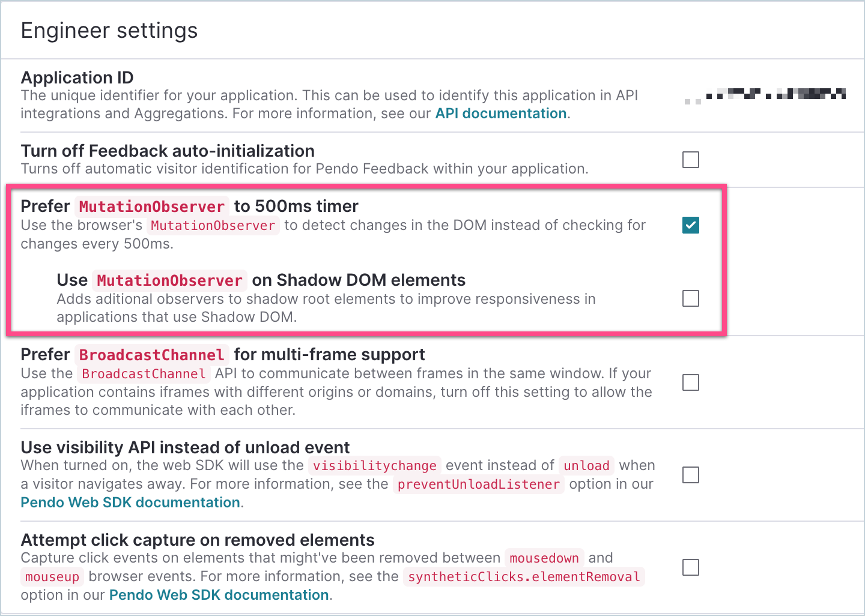Enable MutationObserver on Shadow DOM elements checkbox
This screenshot has height=616, width=865.
tap(691, 298)
